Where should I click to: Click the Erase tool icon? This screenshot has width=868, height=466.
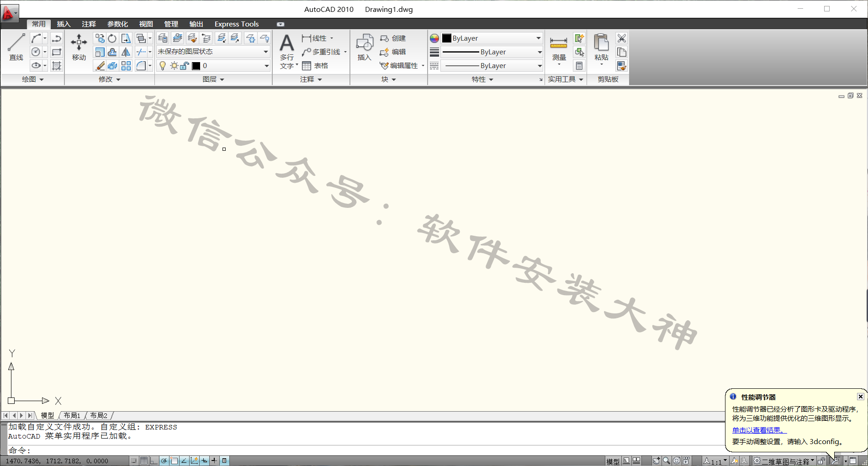(x=100, y=66)
